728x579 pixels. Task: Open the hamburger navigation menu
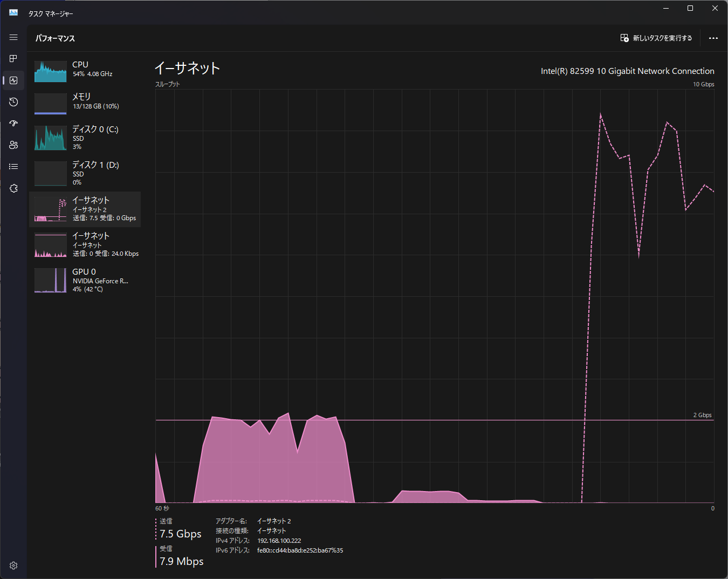pyautogui.click(x=13, y=38)
